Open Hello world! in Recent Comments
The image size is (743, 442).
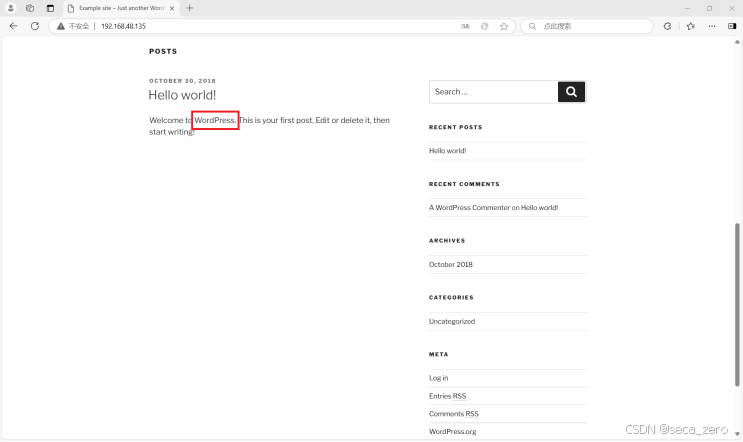[x=540, y=207]
